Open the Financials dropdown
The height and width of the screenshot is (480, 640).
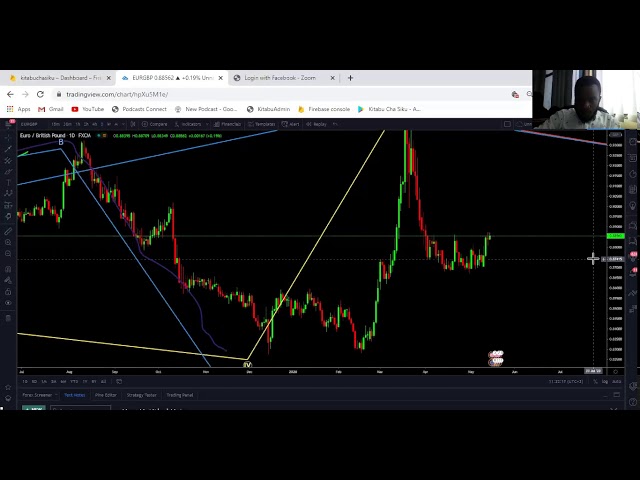[229, 124]
